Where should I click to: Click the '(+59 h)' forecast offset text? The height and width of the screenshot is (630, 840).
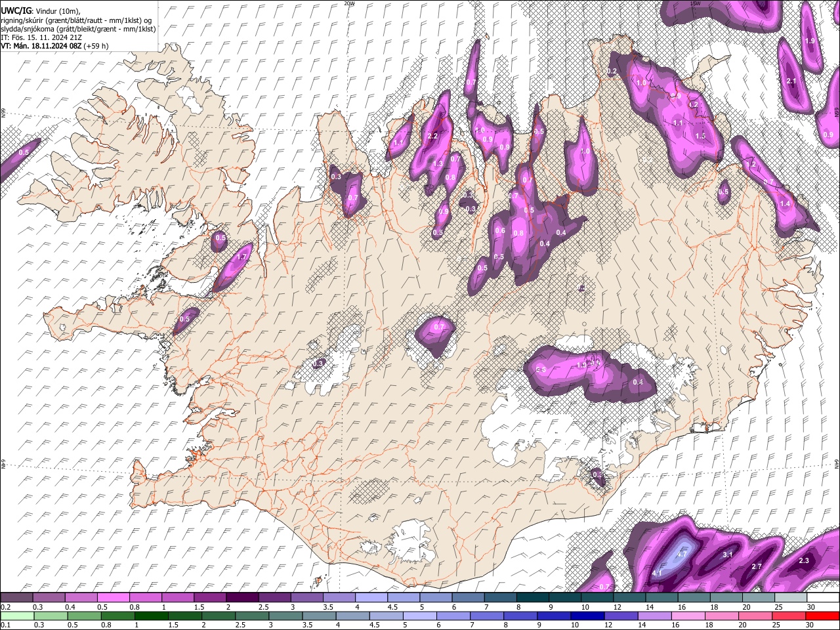(x=96, y=46)
